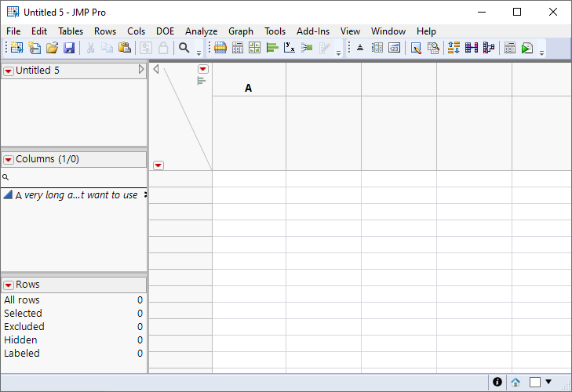Click the New Data Table toolbar icon

16,48
